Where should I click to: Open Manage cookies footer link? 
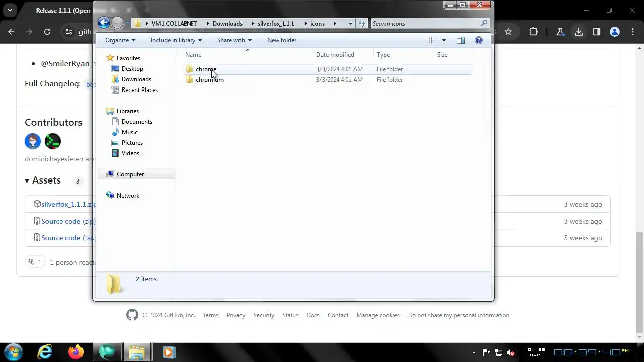378,315
